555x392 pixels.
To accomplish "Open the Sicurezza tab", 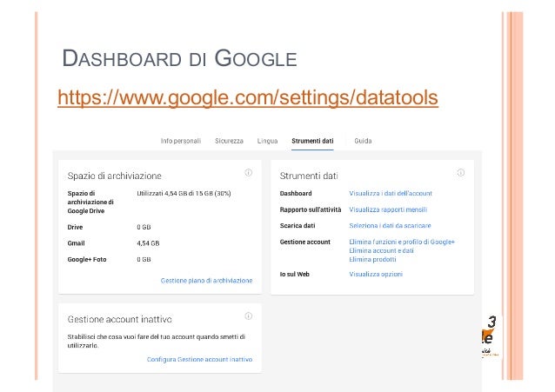I will (x=229, y=141).
